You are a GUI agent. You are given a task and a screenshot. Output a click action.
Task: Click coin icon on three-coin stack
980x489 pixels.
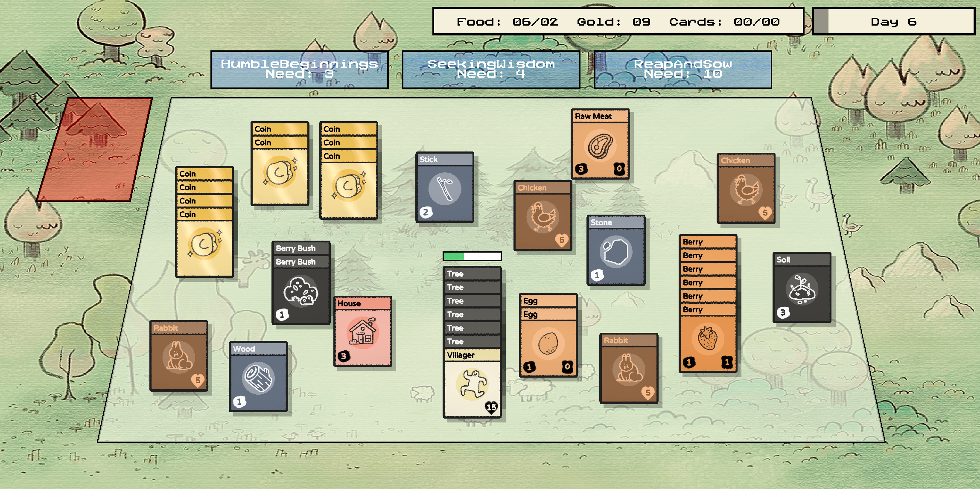pos(349,186)
